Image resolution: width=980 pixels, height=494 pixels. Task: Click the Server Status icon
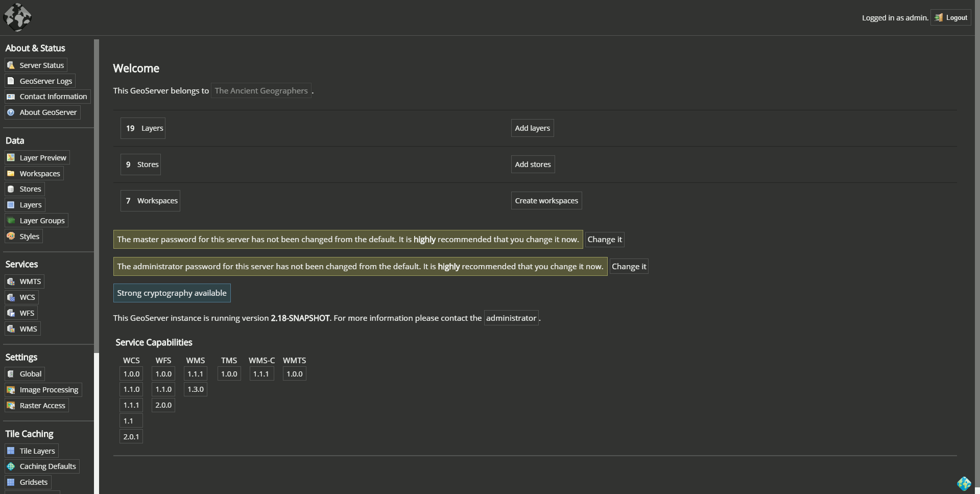pyautogui.click(x=11, y=65)
